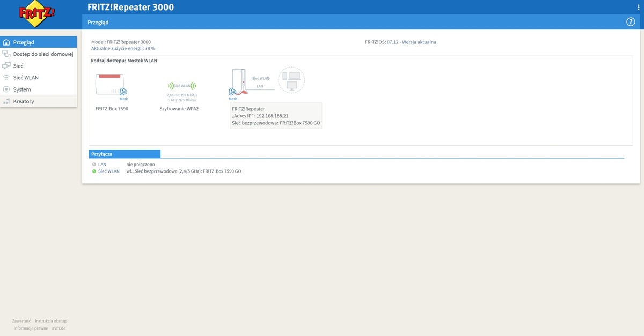644x336 pixels.
Task: Click the FRITZ!Repeater 3000 page title
Action: (130, 8)
